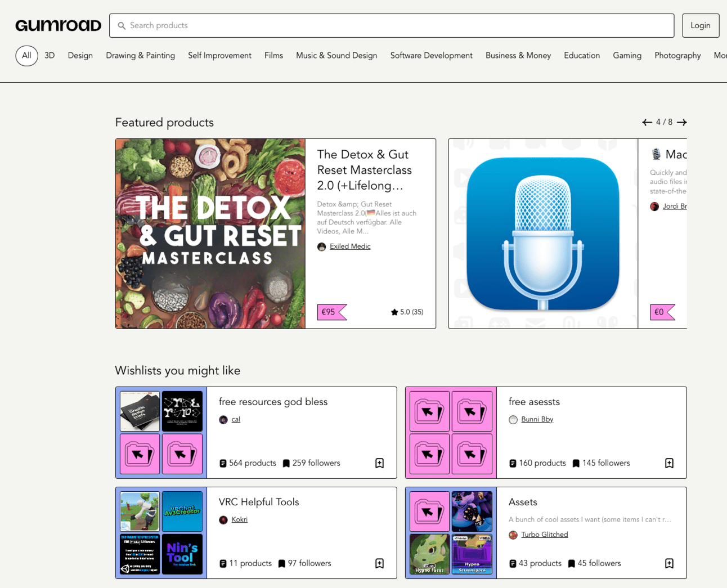Open Software Development category

432,56
